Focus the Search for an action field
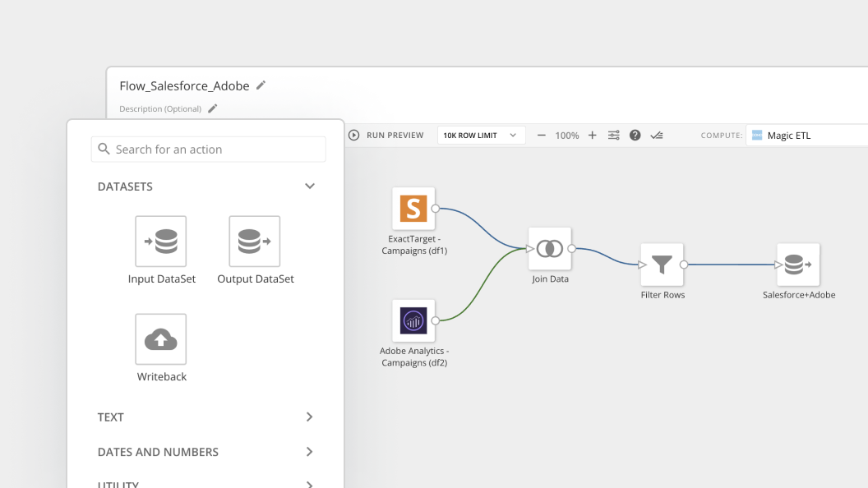This screenshot has width=868, height=488. pos(208,150)
